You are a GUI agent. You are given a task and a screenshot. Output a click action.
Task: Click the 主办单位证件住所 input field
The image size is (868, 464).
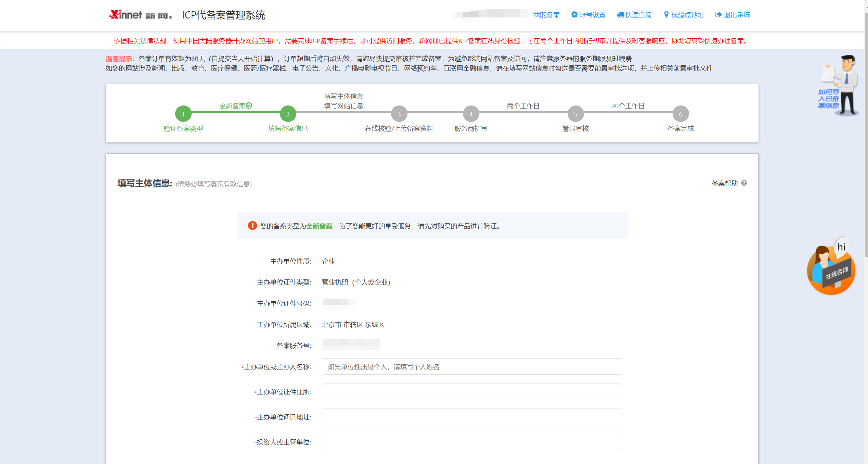coord(471,392)
